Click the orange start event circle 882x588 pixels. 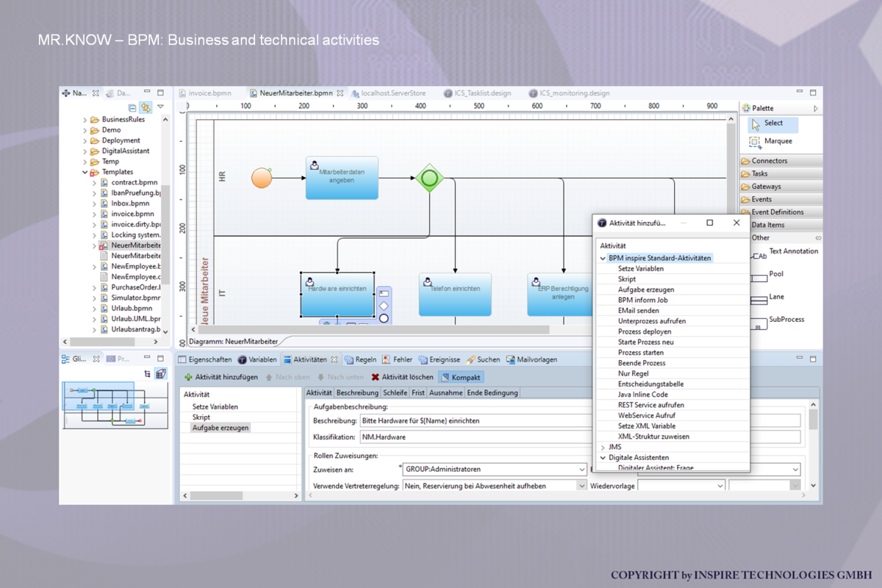click(262, 178)
